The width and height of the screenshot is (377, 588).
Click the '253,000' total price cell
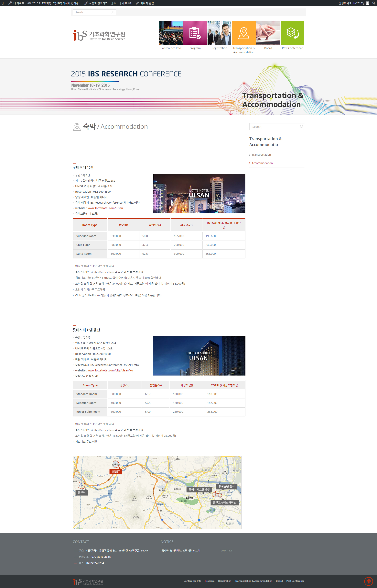(225, 412)
